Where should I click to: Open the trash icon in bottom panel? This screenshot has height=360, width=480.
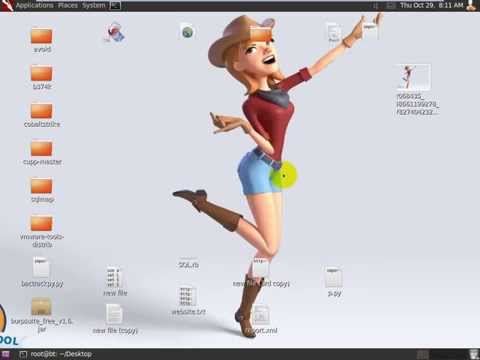pyautogui.click(x=473, y=354)
